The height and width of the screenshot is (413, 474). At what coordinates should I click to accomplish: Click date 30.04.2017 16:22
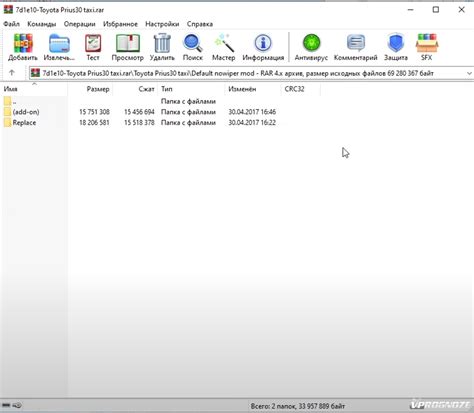pyautogui.click(x=252, y=123)
